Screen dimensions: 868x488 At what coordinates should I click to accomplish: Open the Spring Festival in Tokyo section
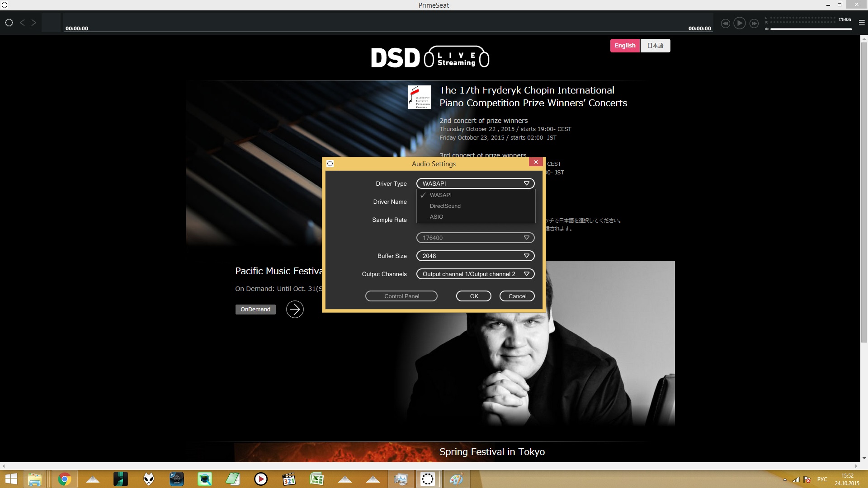[492, 452]
